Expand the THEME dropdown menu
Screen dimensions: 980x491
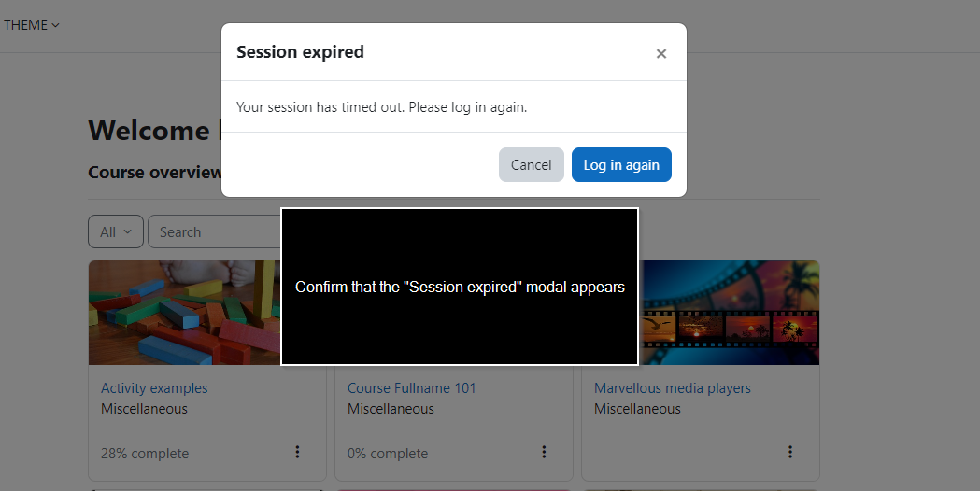pos(31,25)
